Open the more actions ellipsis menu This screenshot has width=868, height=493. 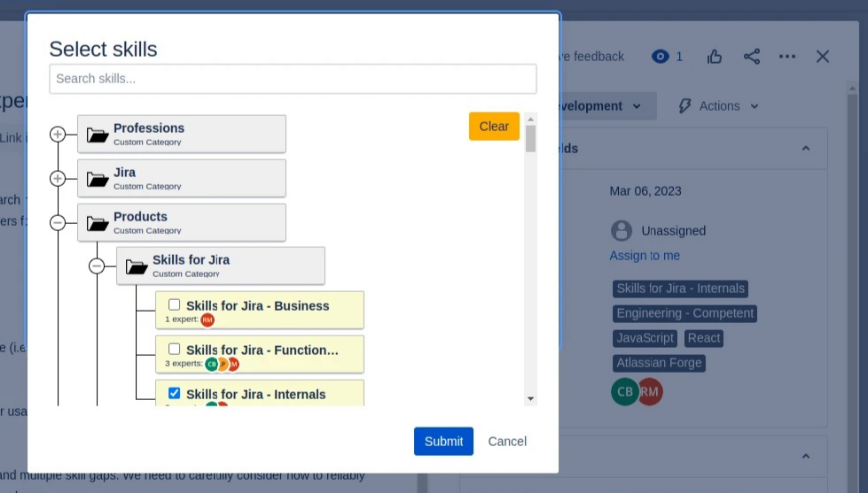[x=787, y=57]
